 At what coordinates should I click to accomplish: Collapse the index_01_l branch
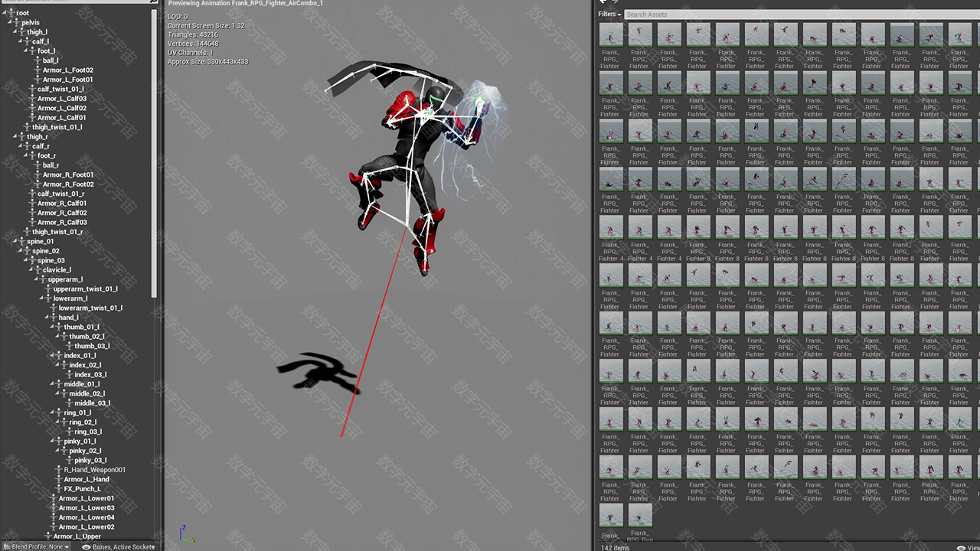(54, 356)
